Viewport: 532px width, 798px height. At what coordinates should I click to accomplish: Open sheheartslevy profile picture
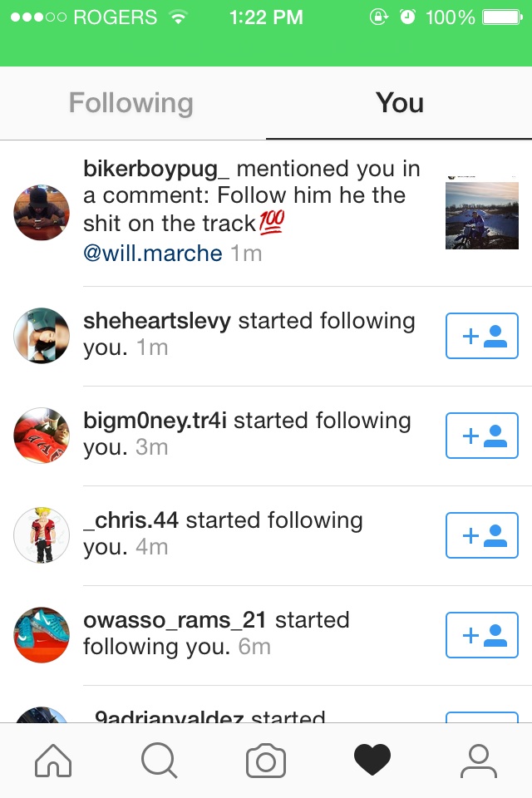coord(42,335)
